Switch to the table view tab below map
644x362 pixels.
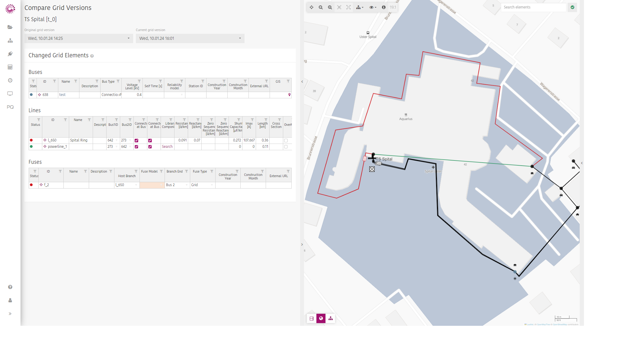pyautogui.click(x=311, y=319)
